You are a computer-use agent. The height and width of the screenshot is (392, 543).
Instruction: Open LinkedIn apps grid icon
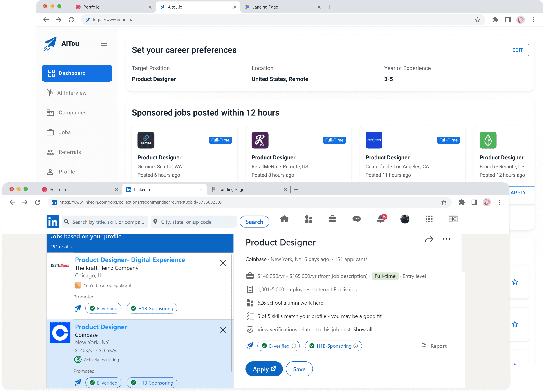429,219
